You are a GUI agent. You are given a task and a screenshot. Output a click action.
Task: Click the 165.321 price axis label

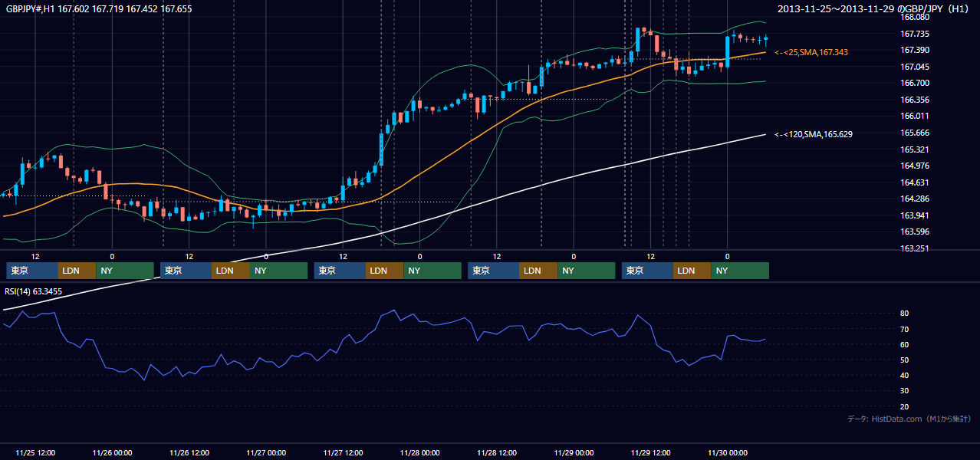[914, 149]
